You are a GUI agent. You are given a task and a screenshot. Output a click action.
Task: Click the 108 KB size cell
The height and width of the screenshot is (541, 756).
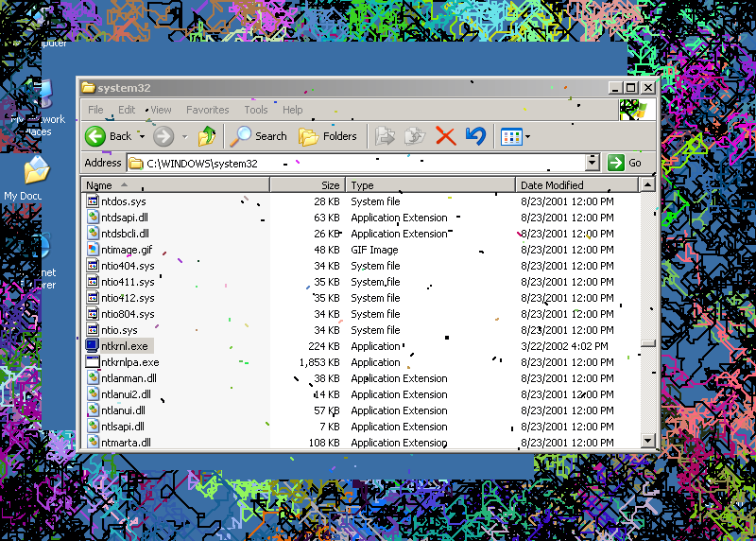click(x=324, y=443)
